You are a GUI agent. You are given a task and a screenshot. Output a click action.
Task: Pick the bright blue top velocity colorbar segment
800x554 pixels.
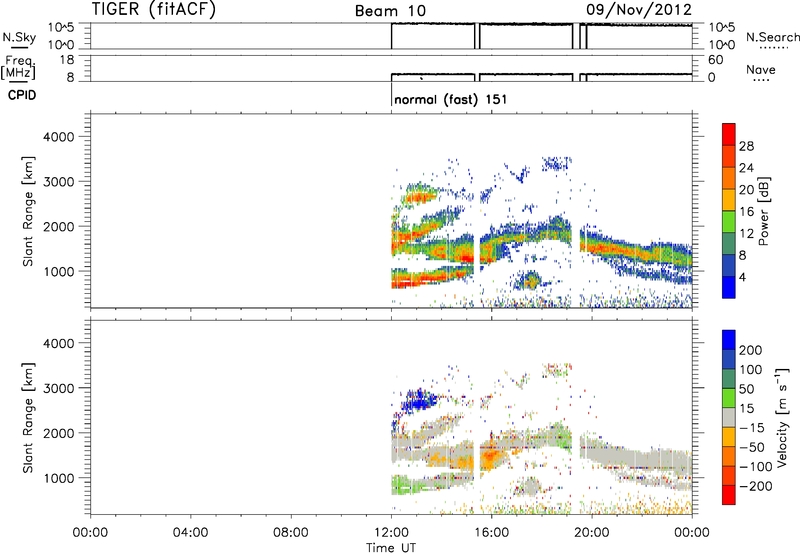coord(729,340)
